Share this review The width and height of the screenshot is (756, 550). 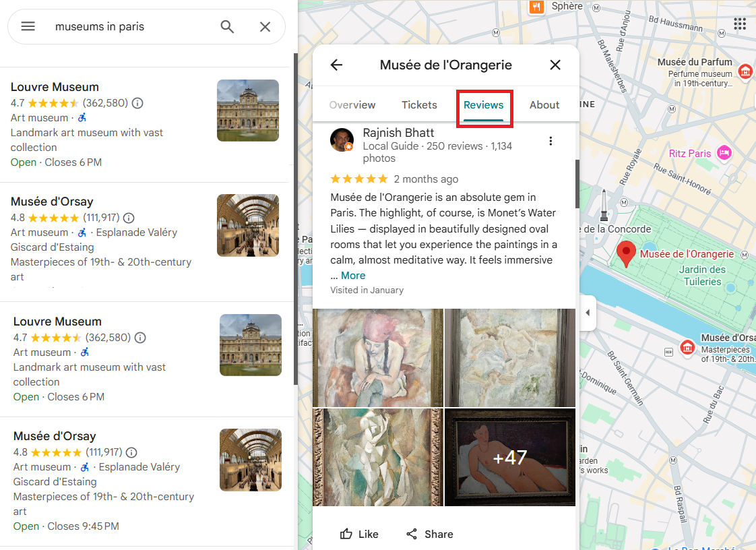point(430,534)
